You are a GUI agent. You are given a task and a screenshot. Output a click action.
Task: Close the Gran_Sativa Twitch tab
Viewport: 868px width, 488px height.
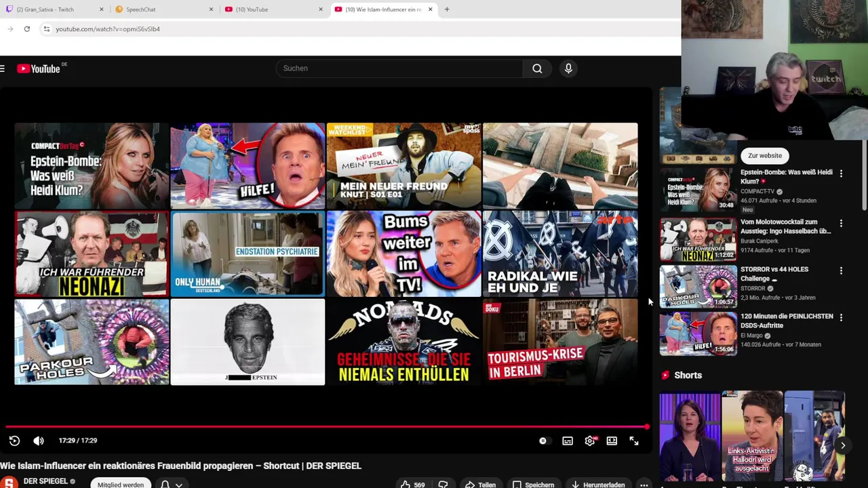(x=102, y=9)
